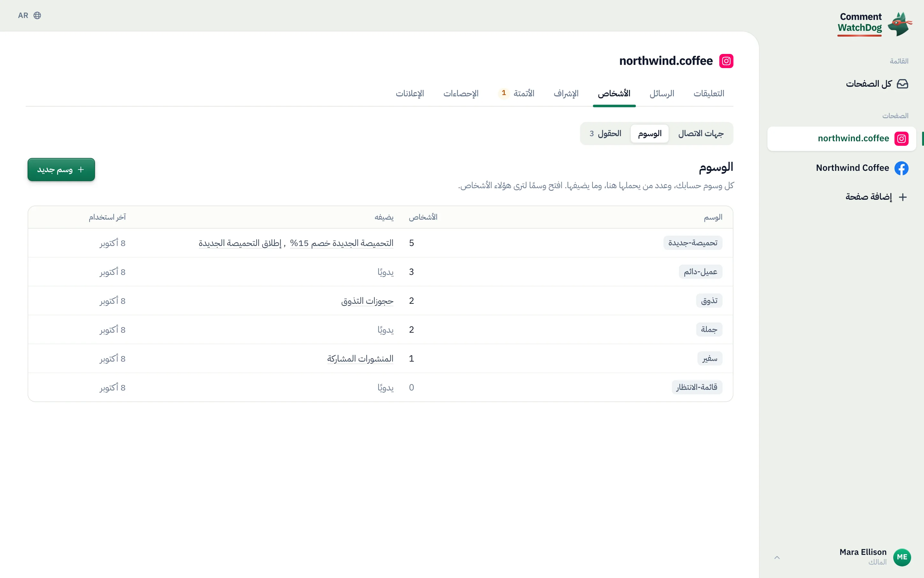
Task: Click the Comment WatchDog dog logo
Action: pyautogui.click(x=900, y=24)
